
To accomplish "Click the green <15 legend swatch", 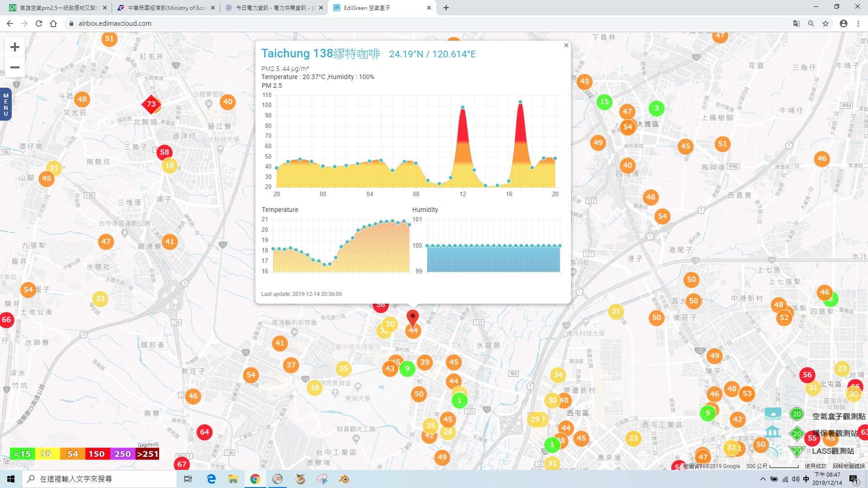I will [22, 454].
